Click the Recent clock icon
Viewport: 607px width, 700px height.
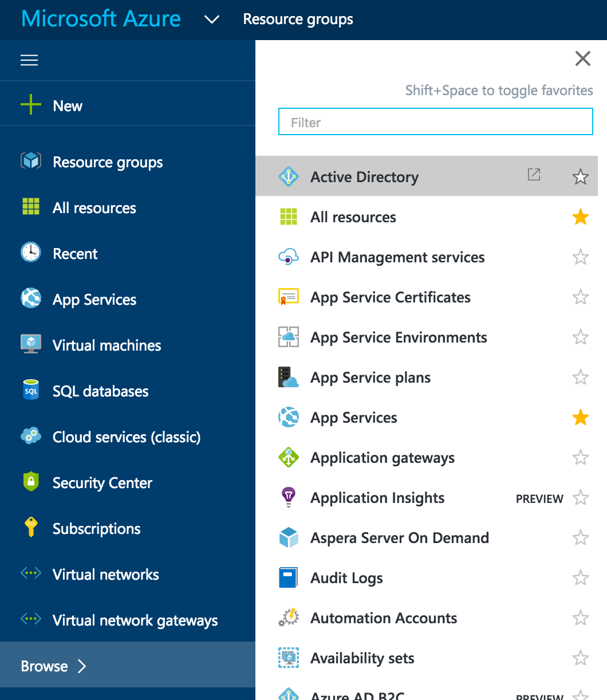pyautogui.click(x=31, y=253)
